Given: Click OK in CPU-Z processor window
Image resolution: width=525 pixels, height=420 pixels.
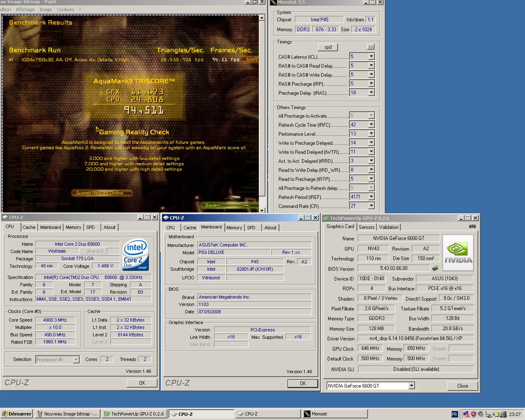Looking at the screenshot, I should 142,383.
